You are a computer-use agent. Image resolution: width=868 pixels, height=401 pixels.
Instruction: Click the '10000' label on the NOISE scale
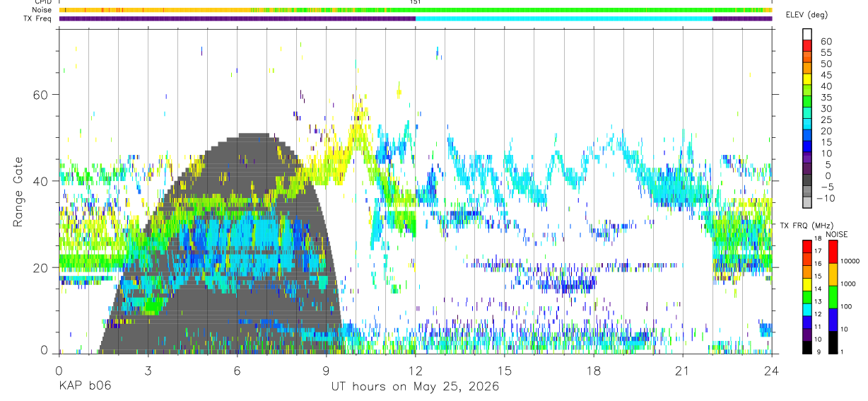tap(849, 261)
